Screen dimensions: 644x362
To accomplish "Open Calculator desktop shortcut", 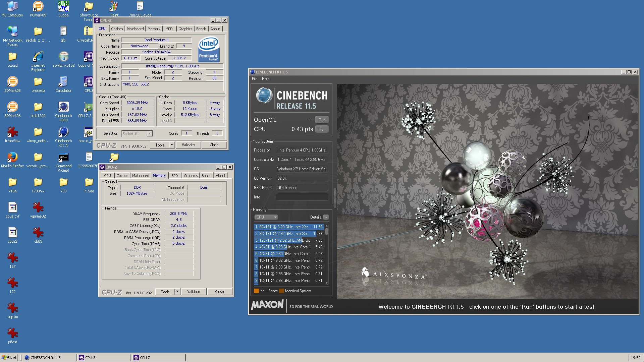I will [63, 84].
